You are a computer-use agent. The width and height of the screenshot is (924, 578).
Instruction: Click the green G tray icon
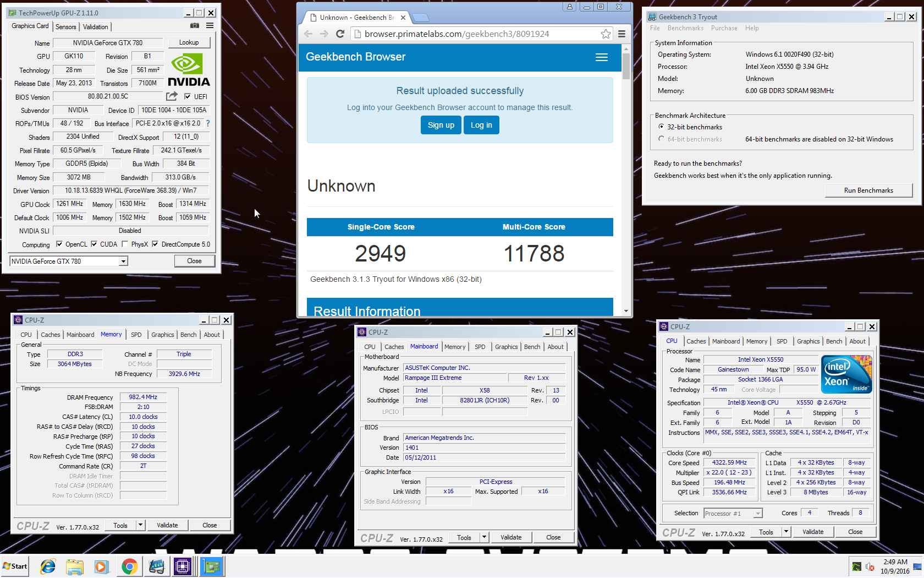856,566
